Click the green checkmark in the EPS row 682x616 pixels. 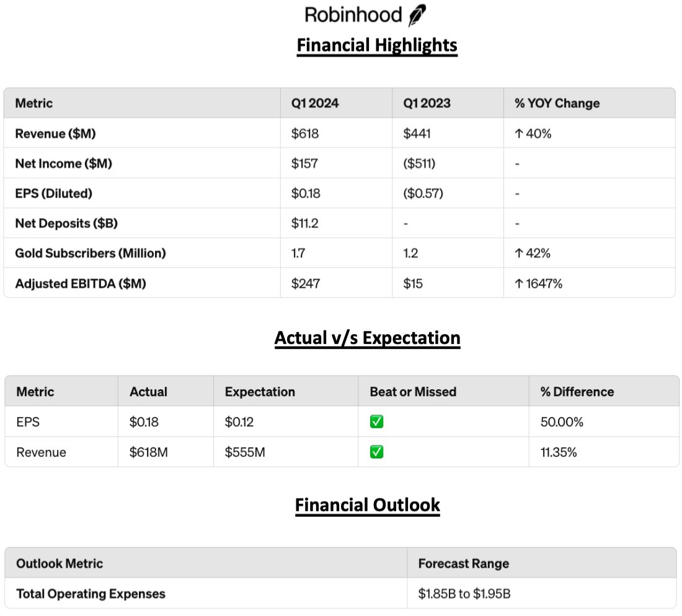click(376, 422)
